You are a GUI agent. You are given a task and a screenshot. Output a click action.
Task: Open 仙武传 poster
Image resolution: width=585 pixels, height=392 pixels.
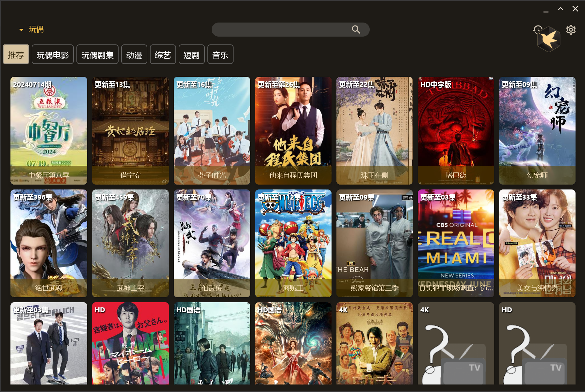tap(212, 243)
